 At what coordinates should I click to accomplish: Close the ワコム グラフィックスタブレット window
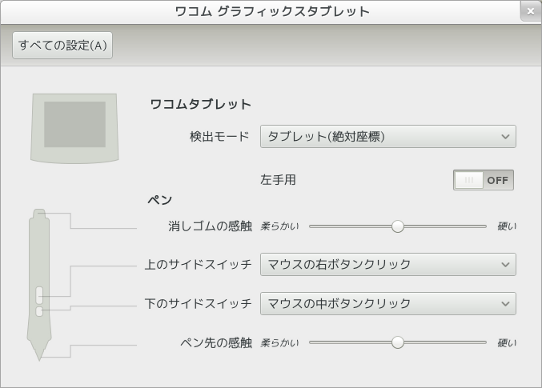tap(531, 11)
